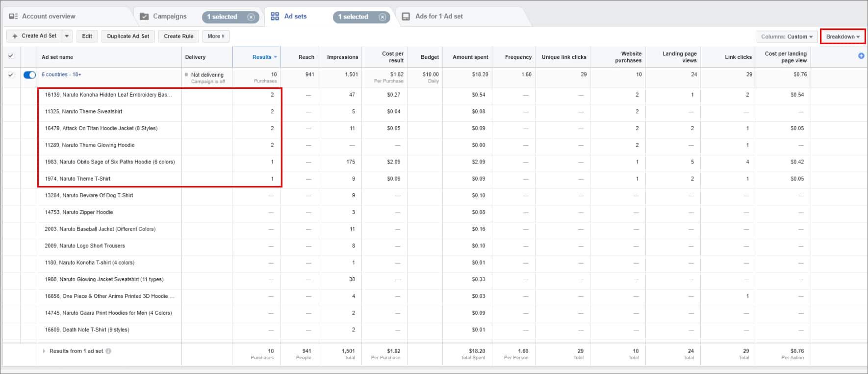Click the $2.09 amount spent value
The height and width of the screenshot is (374, 868).
click(478, 161)
